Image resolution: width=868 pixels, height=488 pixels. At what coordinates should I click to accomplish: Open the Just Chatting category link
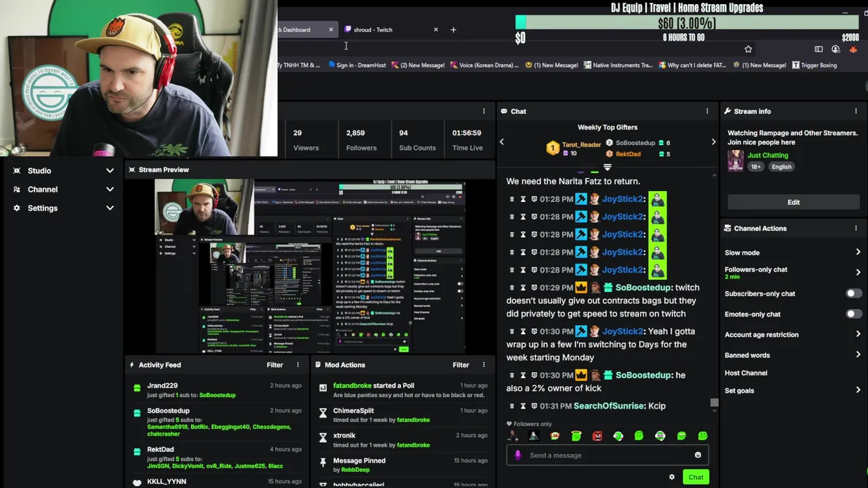pyautogui.click(x=768, y=155)
